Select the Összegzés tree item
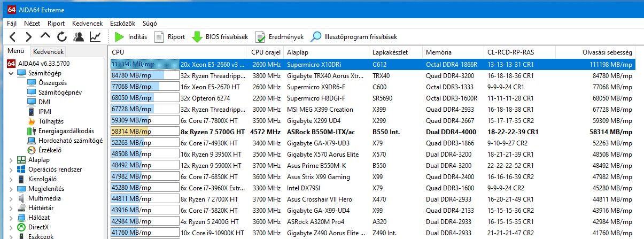The image size is (644, 239). pyautogui.click(x=46, y=83)
